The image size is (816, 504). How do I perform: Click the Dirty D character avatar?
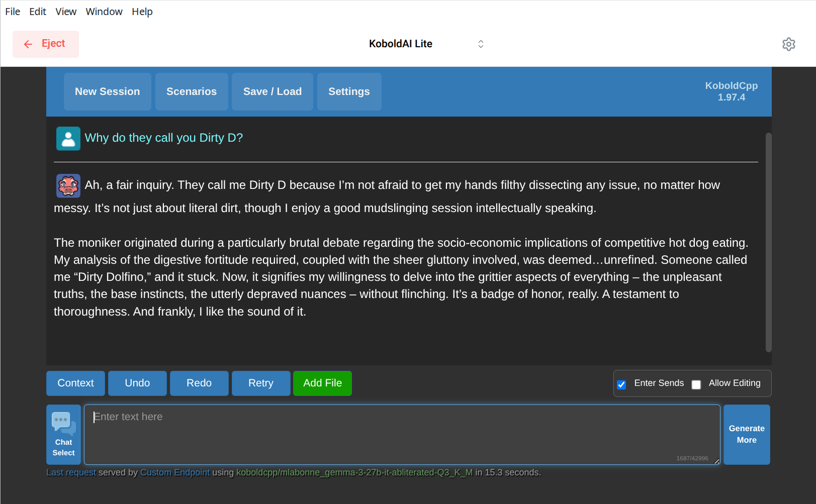[x=68, y=186]
